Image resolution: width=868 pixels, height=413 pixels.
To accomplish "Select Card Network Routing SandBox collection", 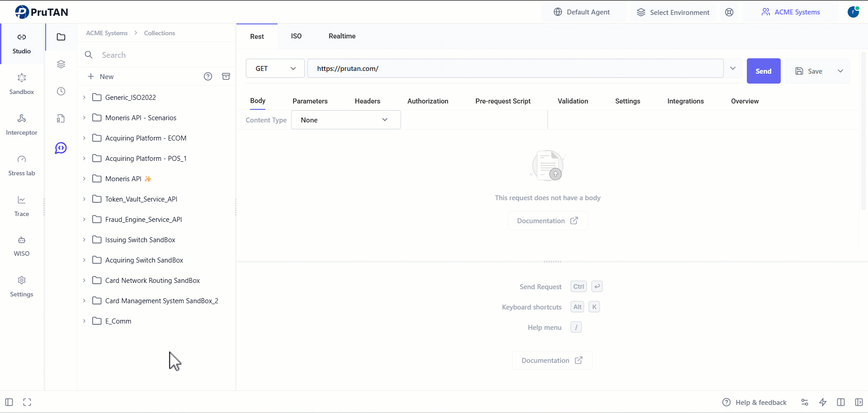I will (x=152, y=280).
